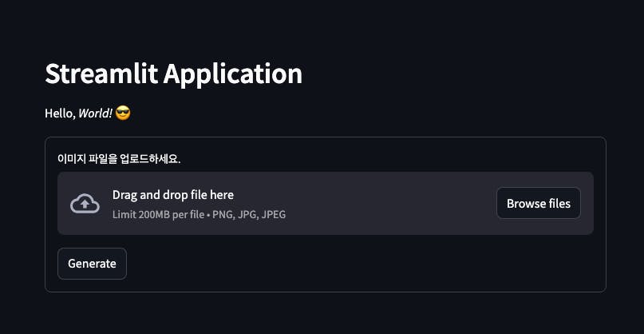
Task: Hit the Generate button
Action: [92, 264]
